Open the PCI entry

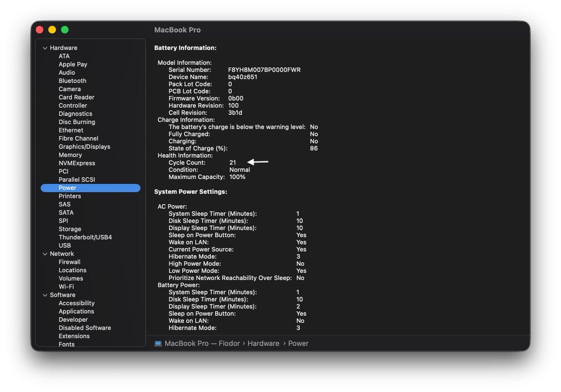63,171
